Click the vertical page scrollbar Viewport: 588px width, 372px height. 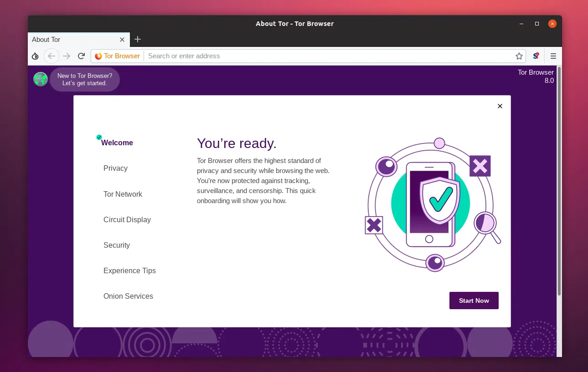(x=559, y=181)
